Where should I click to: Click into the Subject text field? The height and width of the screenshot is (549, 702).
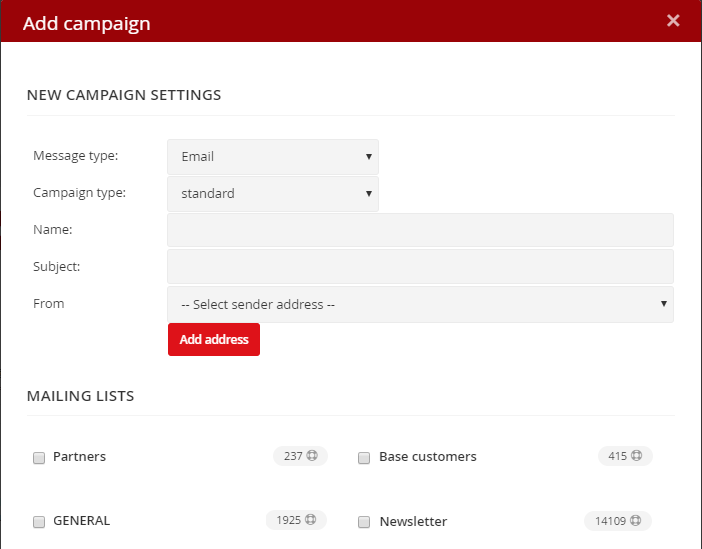420,267
